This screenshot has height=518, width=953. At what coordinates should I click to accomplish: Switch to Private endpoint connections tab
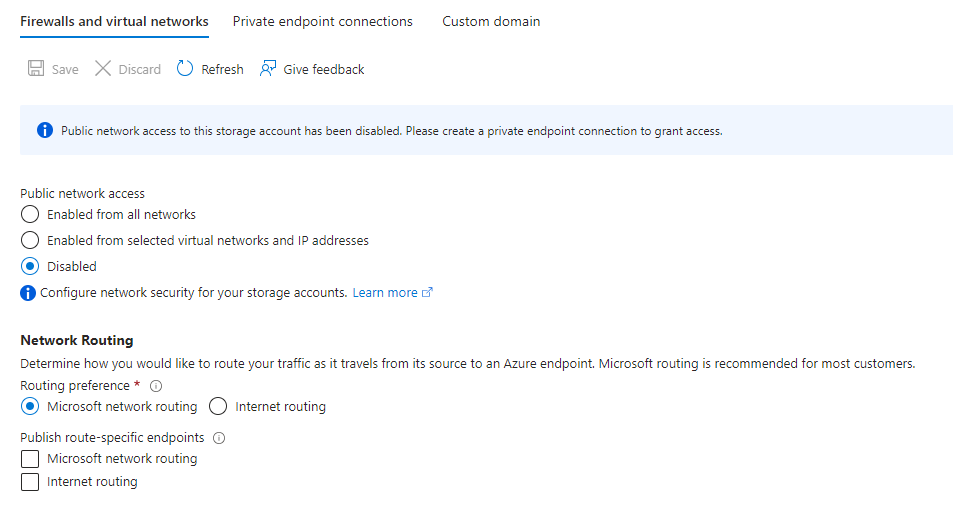(322, 21)
